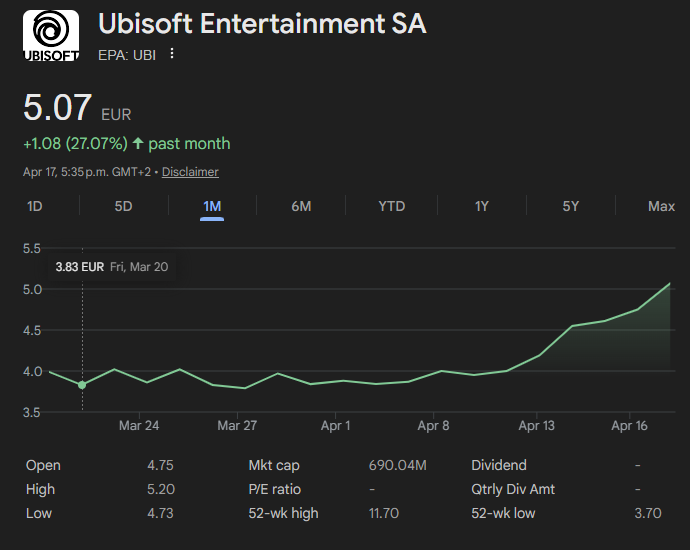Switch chart to 5Y range
Screen dimensions: 690x550
click(x=571, y=206)
